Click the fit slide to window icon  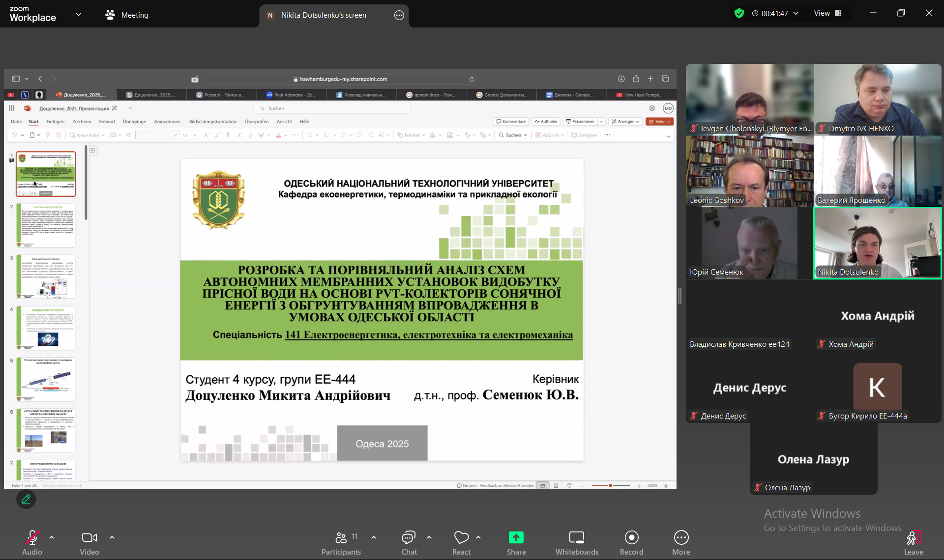tap(666, 485)
